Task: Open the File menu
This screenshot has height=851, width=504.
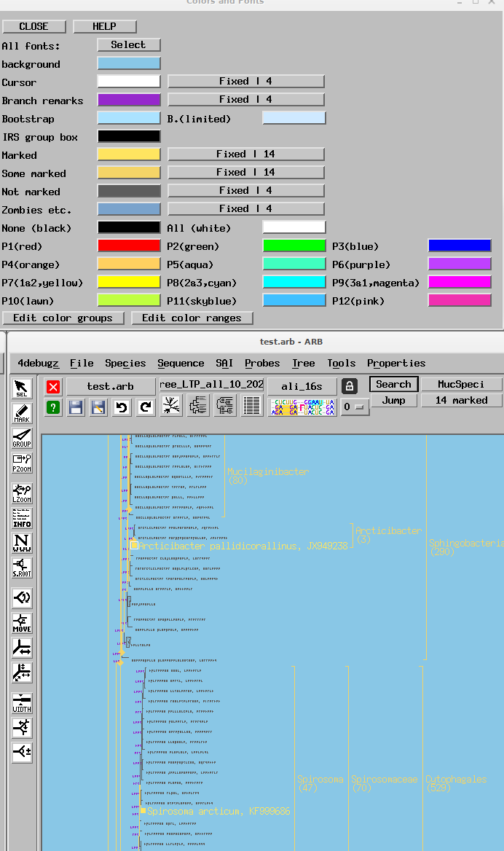Action: coord(82,363)
